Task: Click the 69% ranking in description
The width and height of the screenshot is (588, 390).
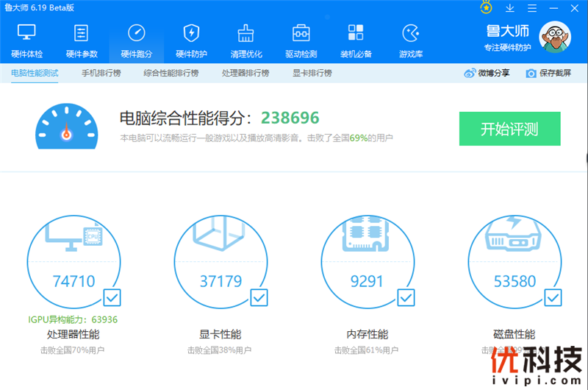Action: tap(359, 138)
